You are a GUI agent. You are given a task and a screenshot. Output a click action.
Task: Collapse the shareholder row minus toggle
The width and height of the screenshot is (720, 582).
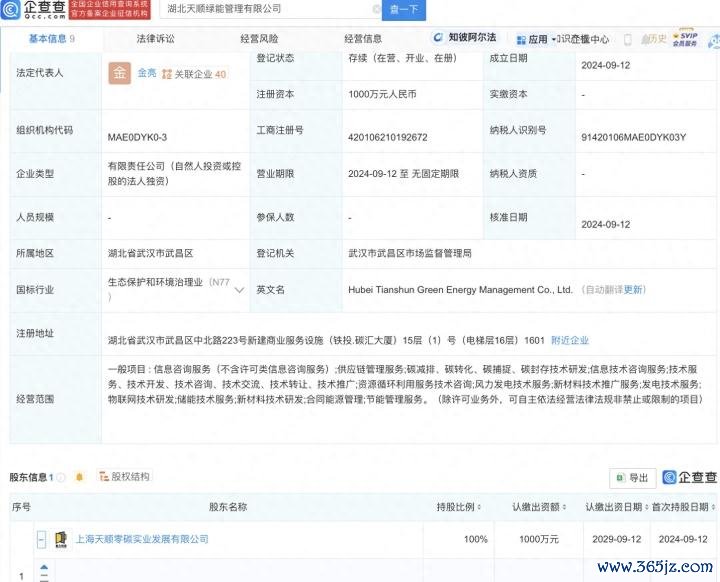click(41, 539)
